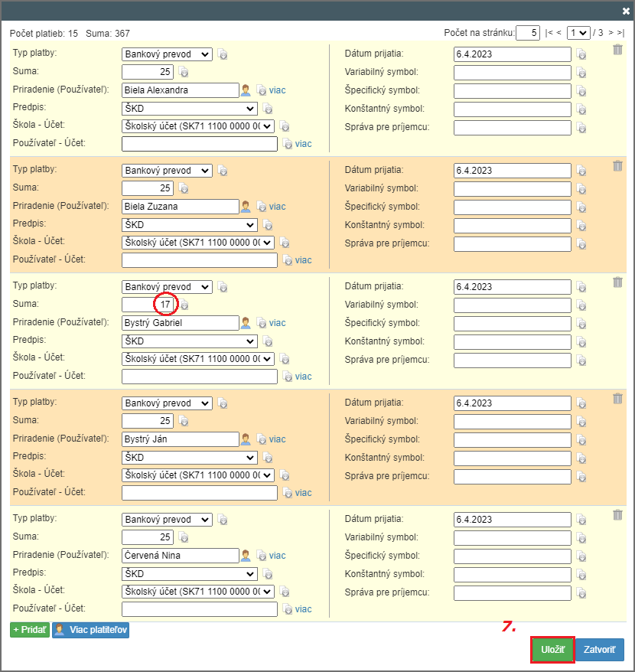Screen dimensions: 635x672
Task: Click copy icon beside Používateľ - Účet in Biela Alexandra block
Action: pyautogui.click(x=288, y=144)
